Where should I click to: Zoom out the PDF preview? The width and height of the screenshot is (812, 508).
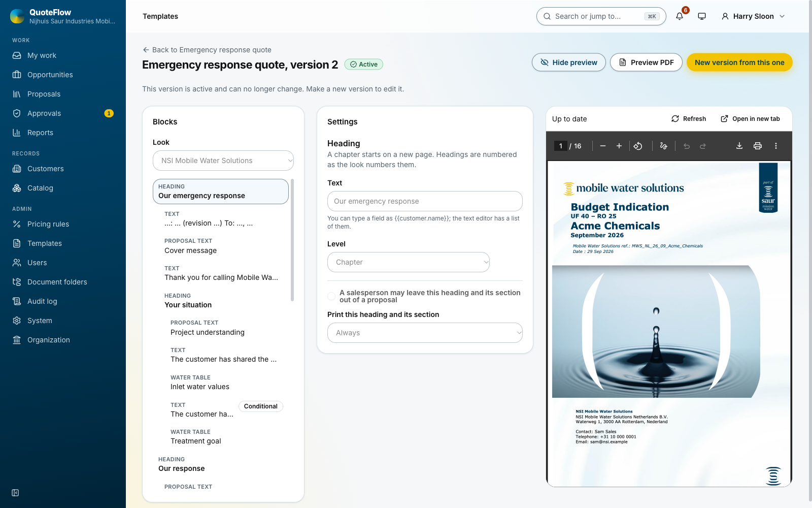(x=603, y=146)
